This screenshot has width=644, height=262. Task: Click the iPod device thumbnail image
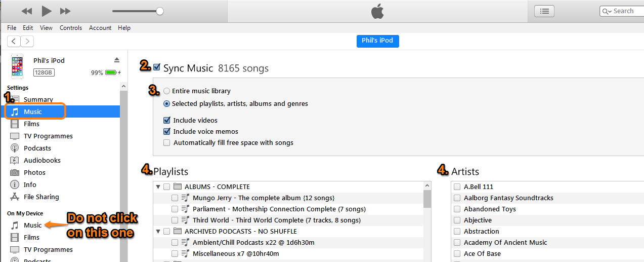pos(17,66)
